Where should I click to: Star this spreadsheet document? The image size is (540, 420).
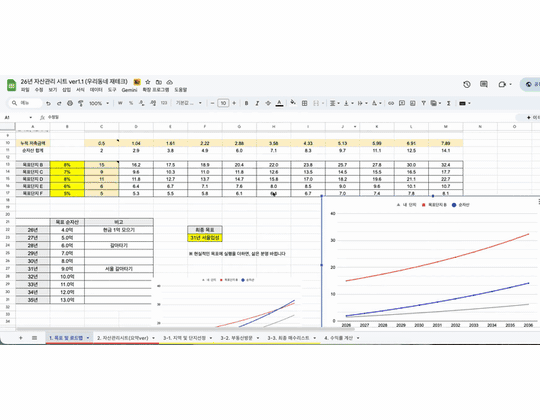click(148, 82)
